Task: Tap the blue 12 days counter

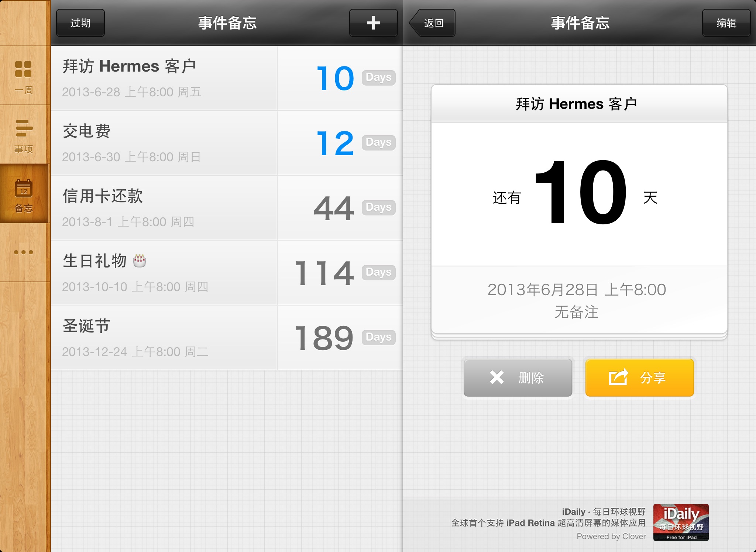Action: 335,143
